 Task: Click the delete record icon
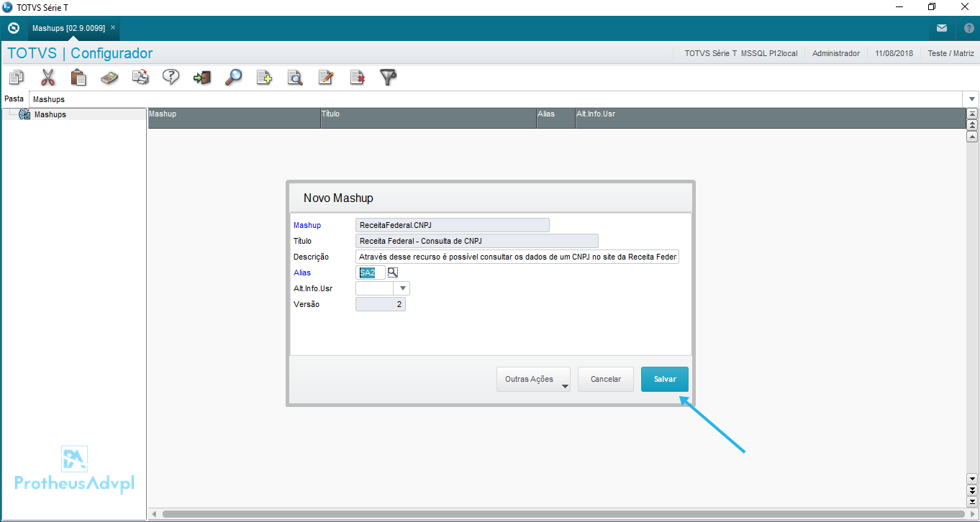pos(357,77)
